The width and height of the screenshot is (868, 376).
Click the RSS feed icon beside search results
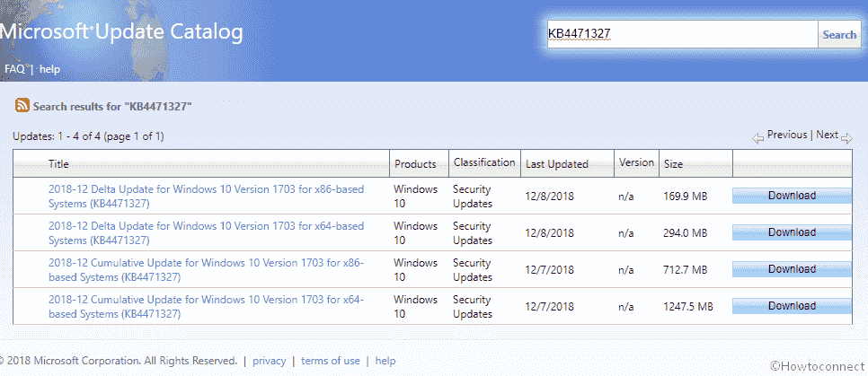point(22,105)
